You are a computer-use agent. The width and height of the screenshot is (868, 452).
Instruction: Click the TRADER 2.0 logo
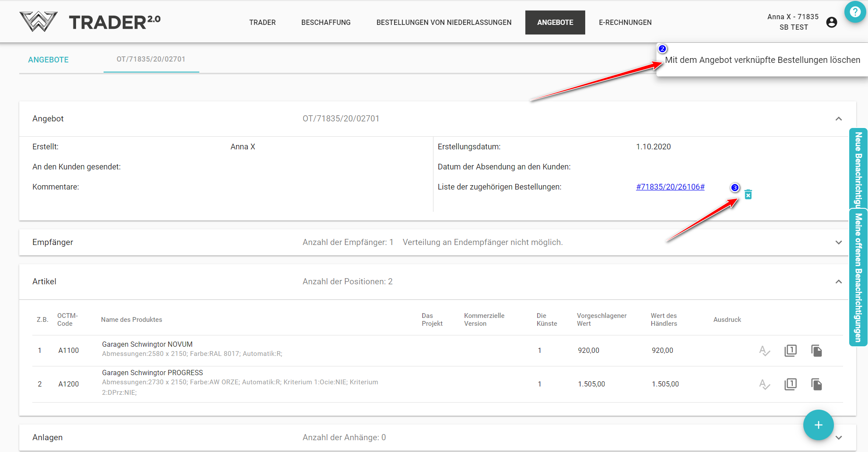pyautogui.click(x=90, y=22)
